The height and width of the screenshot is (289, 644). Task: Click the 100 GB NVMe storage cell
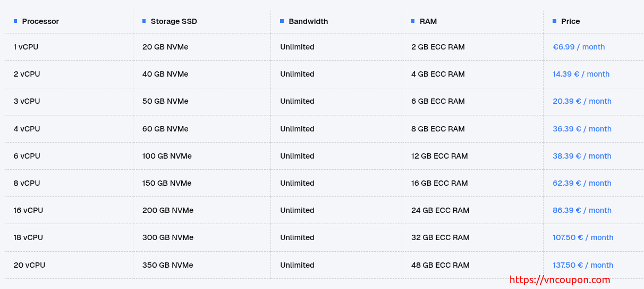point(167,156)
